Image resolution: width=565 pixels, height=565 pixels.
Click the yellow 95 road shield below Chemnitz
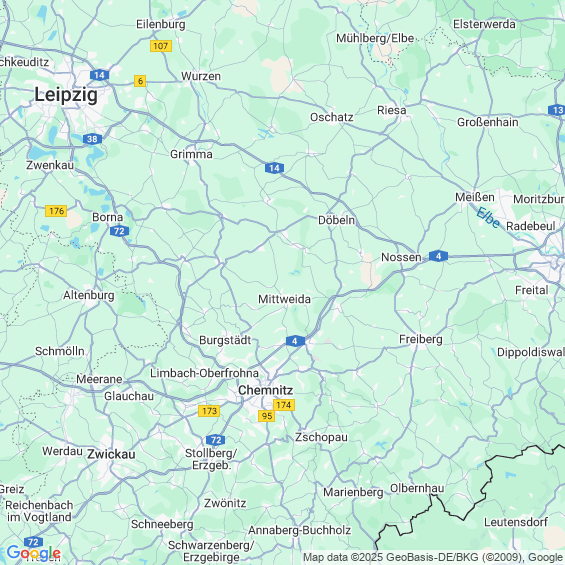pyautogui.click(x=267, y=416)
